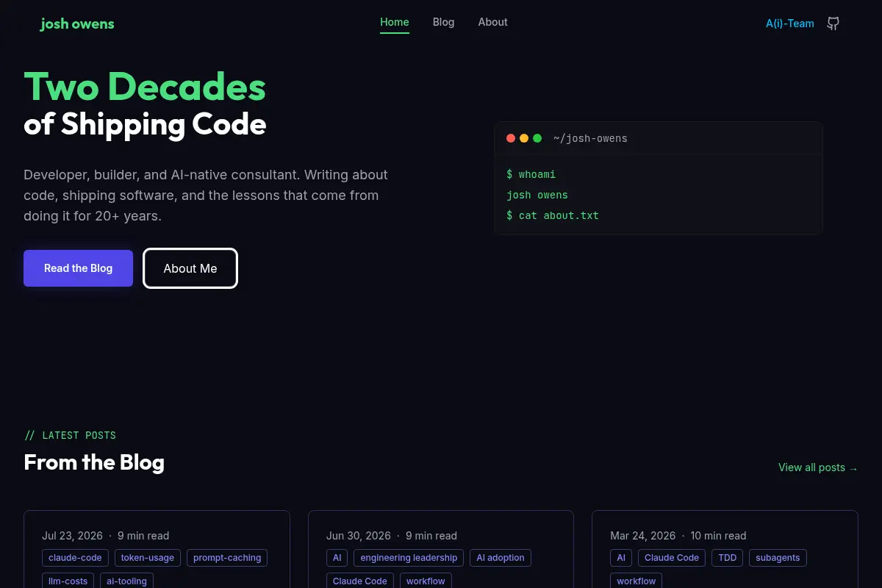
Task: Open the About nav item
Action: [x=493, y=22]
